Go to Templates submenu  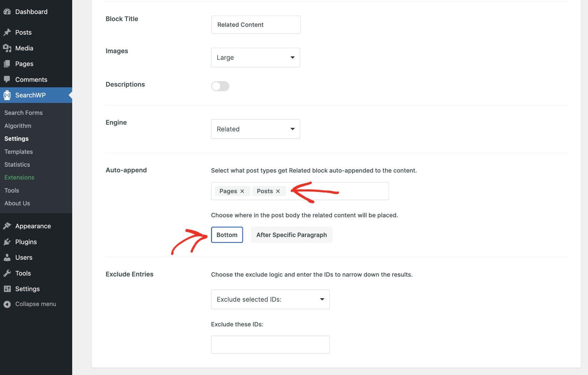click(19, 152)
